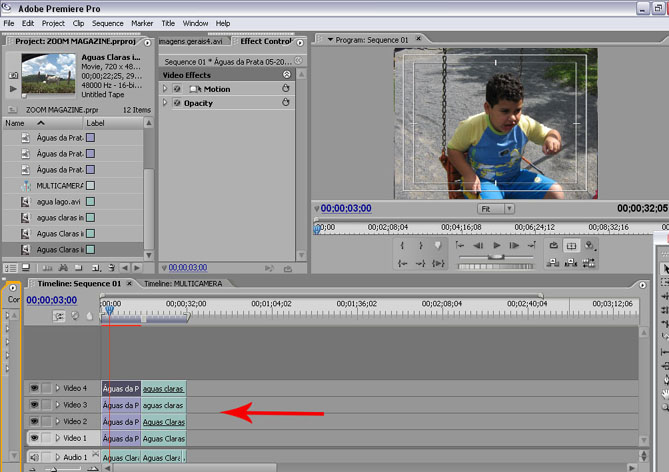Viewport: 669px width, 472px height.
Task: Expand the Motion effect properties
Action: click(x=166, y=89)
